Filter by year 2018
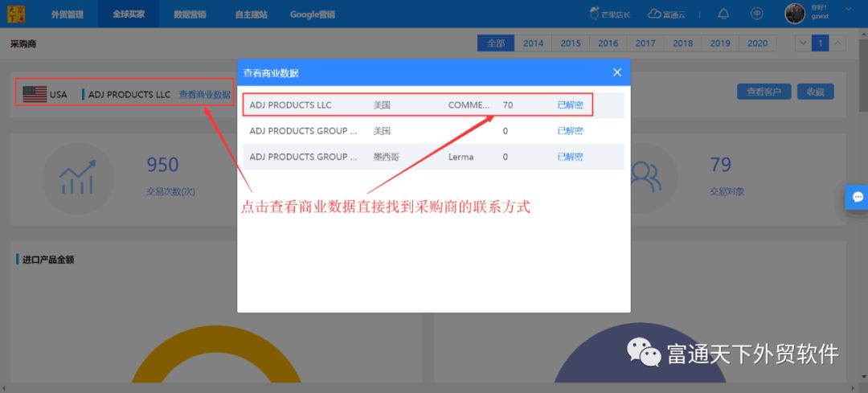Viewport: 868px width, 393px height. (x=682, y=43)
